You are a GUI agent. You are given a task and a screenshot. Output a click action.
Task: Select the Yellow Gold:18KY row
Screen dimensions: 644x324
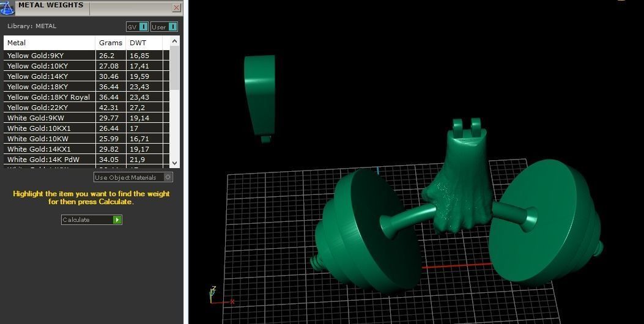(x=86, y=87)
